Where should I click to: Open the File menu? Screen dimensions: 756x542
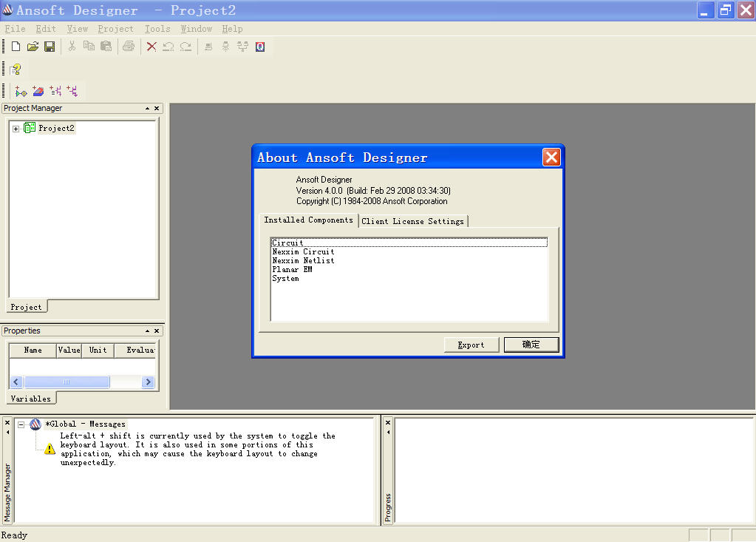click(15, 29)
